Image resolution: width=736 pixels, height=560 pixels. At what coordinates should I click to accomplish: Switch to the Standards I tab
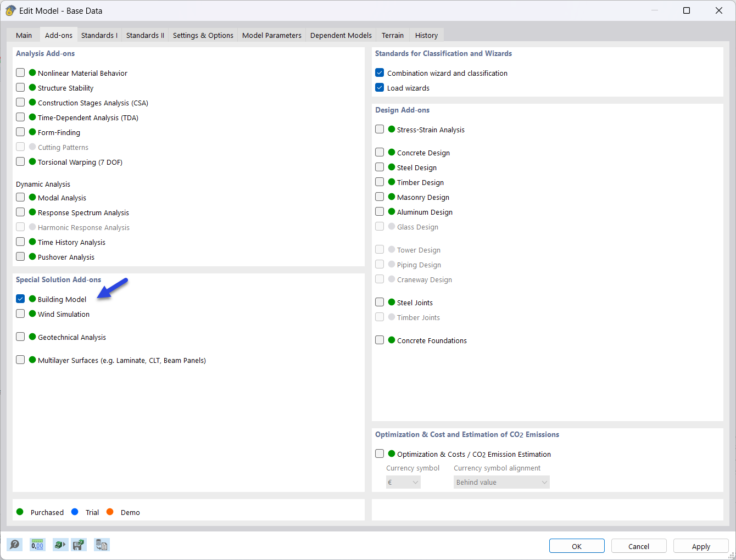click(x=99, y=35)
